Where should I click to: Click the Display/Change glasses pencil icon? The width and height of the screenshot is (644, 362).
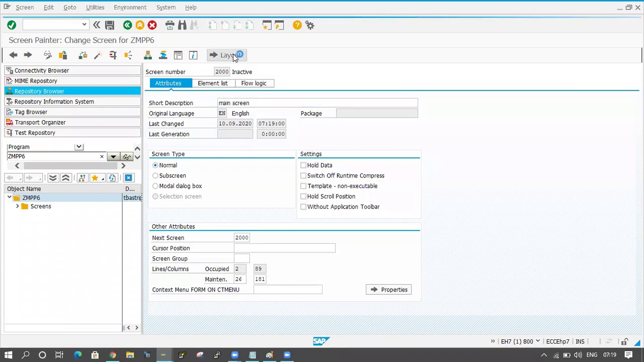click(48, 55)
